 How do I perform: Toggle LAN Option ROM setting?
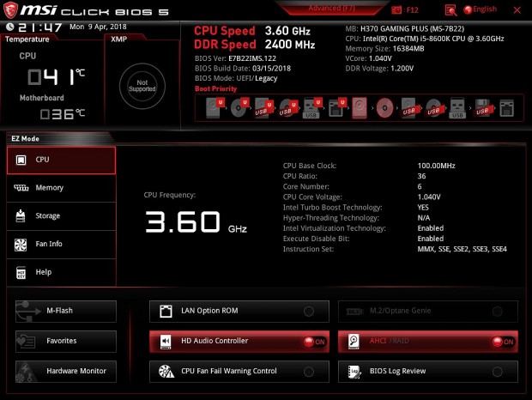point(239,311)
